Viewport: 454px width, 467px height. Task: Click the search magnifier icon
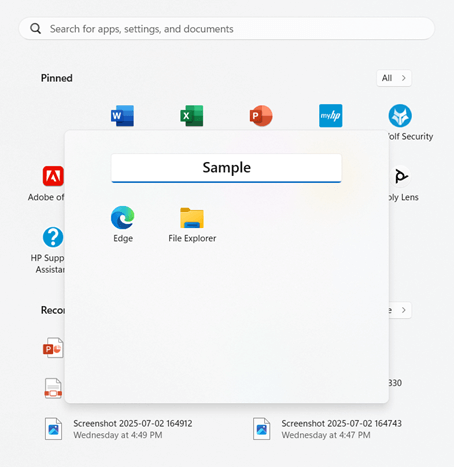36,29
